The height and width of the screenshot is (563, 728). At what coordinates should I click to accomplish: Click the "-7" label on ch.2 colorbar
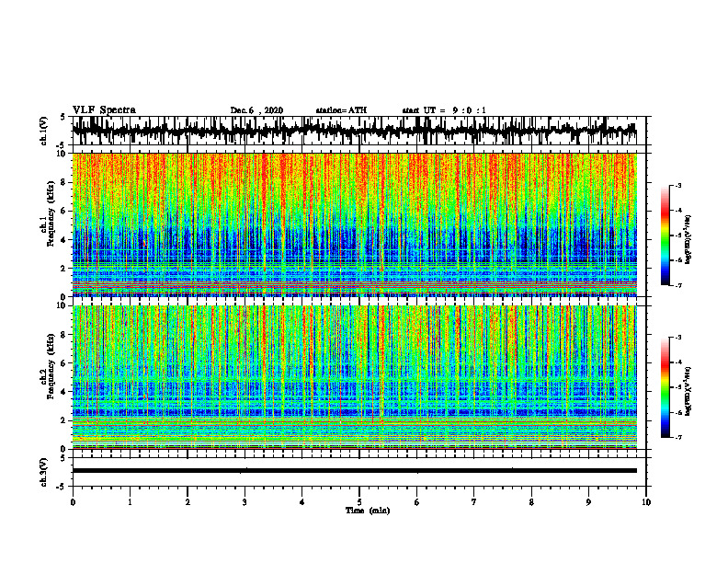(x=678, y=438)
